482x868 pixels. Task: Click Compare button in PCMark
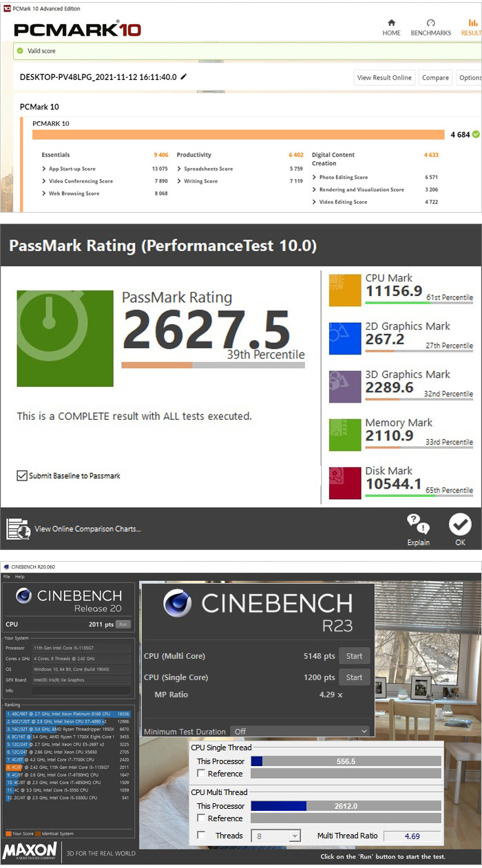[435, 78]
